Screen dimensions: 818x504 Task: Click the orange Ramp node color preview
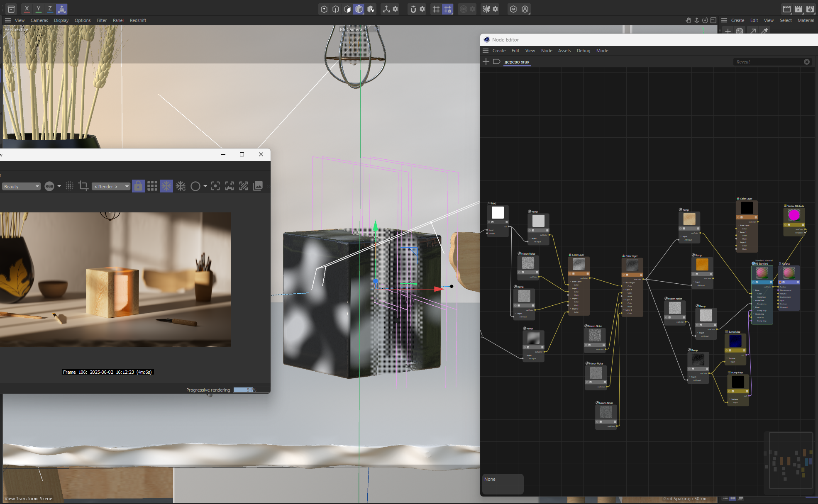click(x=702, y=264)
